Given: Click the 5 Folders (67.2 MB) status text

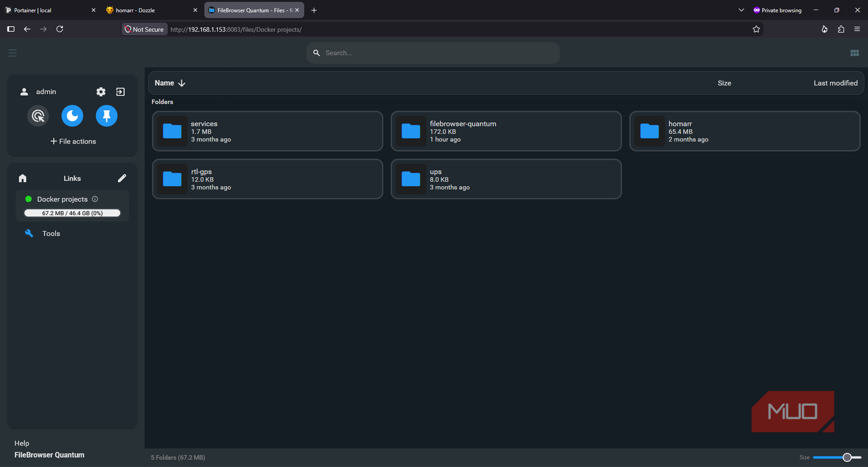Looking at the screenshot, I should (x=178, y=458).
